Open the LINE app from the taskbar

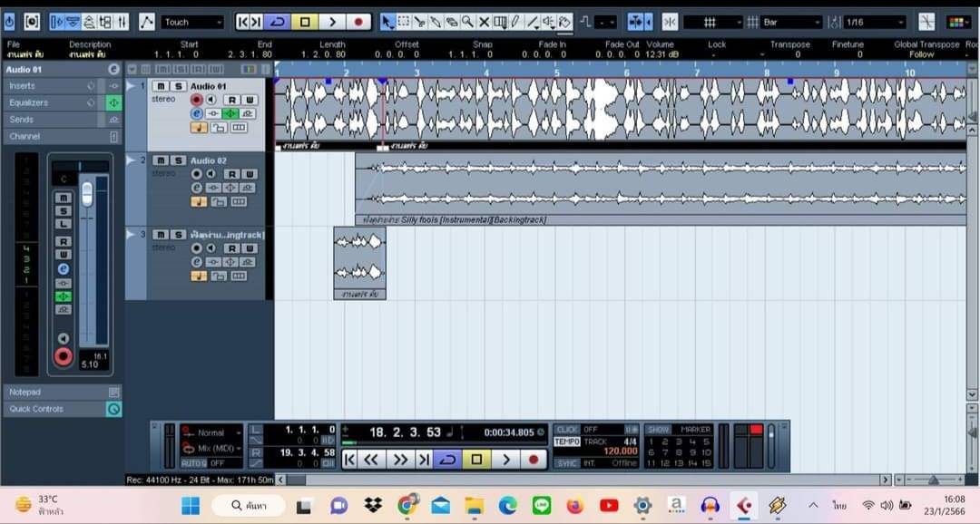(542, 506)
